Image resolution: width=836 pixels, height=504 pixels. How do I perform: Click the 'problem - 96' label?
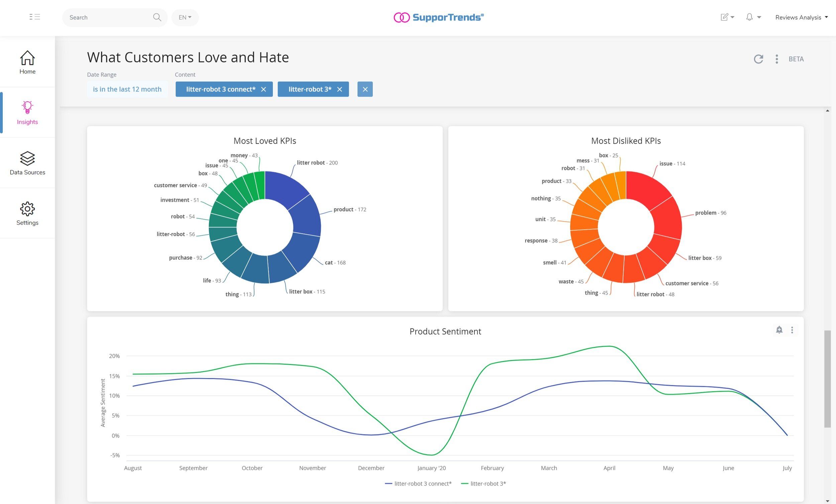pos(711,213)
